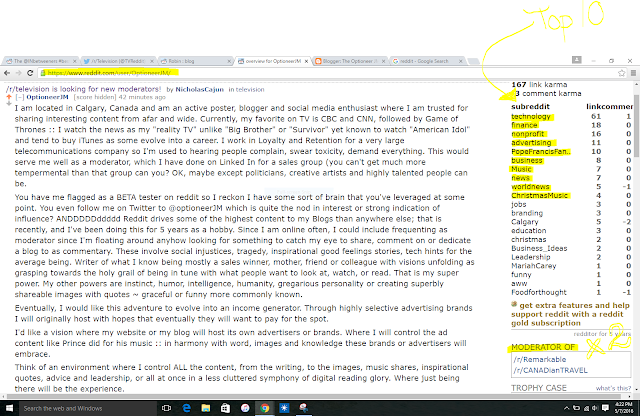Click the browser forward arrow
This screenshot has height=416, width=640.
click(18, 73)
